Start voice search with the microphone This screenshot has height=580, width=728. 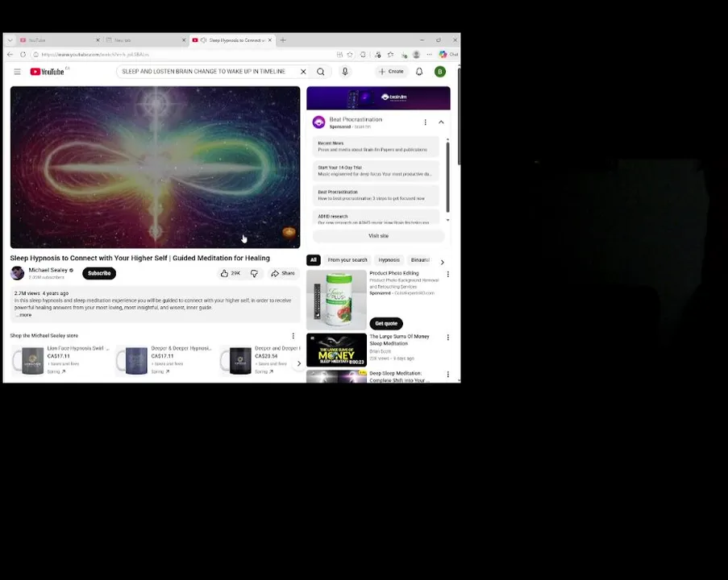pyautogui.click(x=345, y=72)
